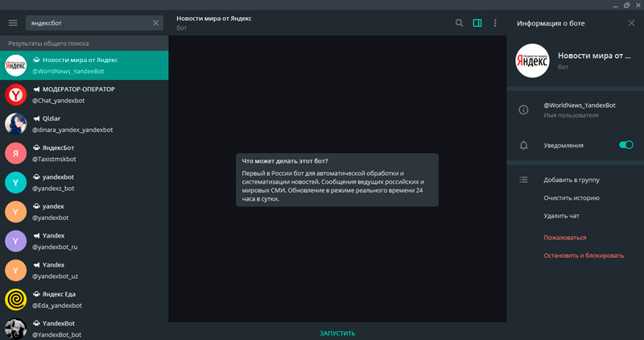
Task: Open the bot's large Яндекс profile picture
Action: tap(532, 61)
